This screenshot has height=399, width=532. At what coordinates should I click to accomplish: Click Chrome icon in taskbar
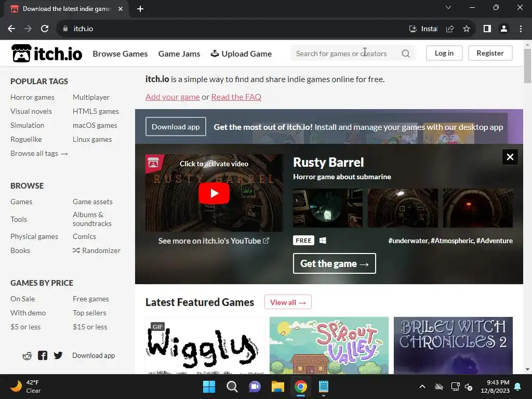(x=301, y=387)
